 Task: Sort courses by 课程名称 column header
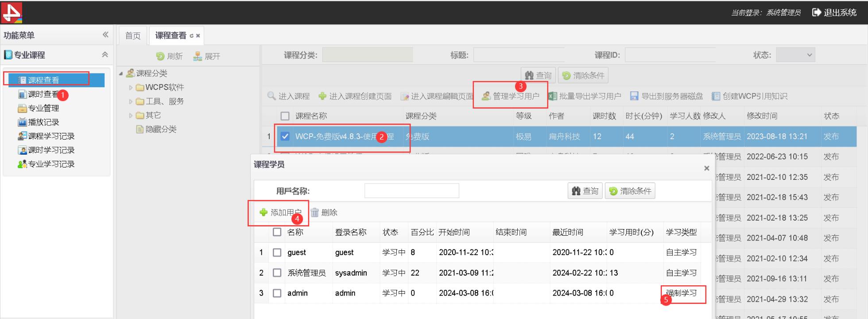[x=311, y=116]
